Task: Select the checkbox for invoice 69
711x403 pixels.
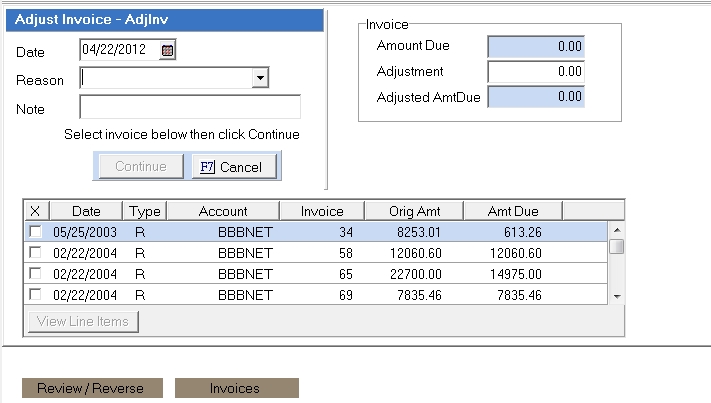Action: [x=35, y=295]
